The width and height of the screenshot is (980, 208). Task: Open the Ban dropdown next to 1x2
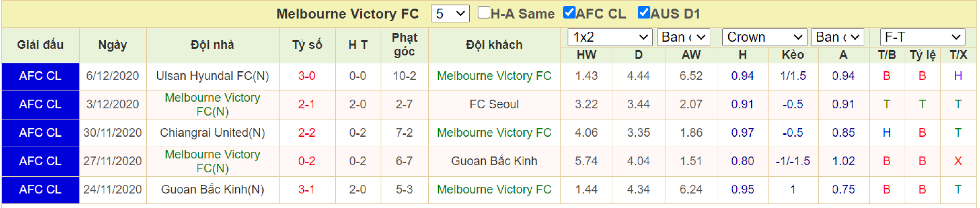(683, 37)
